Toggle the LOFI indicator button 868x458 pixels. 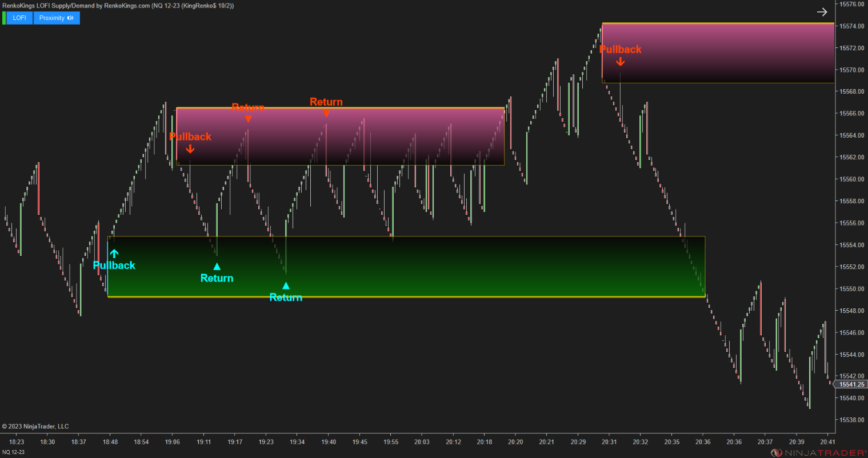20,18
